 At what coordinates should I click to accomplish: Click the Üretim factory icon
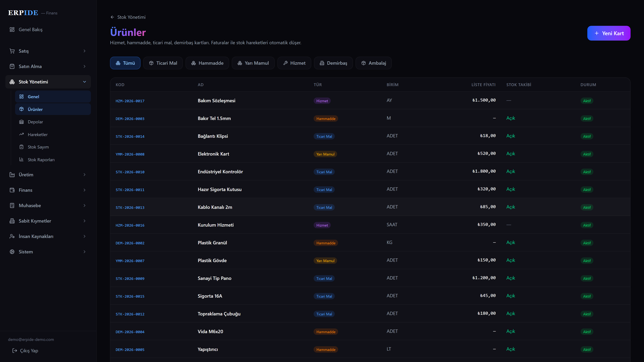tap(12, 175)
